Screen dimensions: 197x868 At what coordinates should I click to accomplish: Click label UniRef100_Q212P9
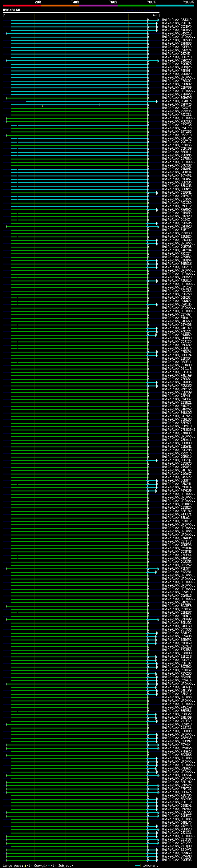tap(177, 843)
